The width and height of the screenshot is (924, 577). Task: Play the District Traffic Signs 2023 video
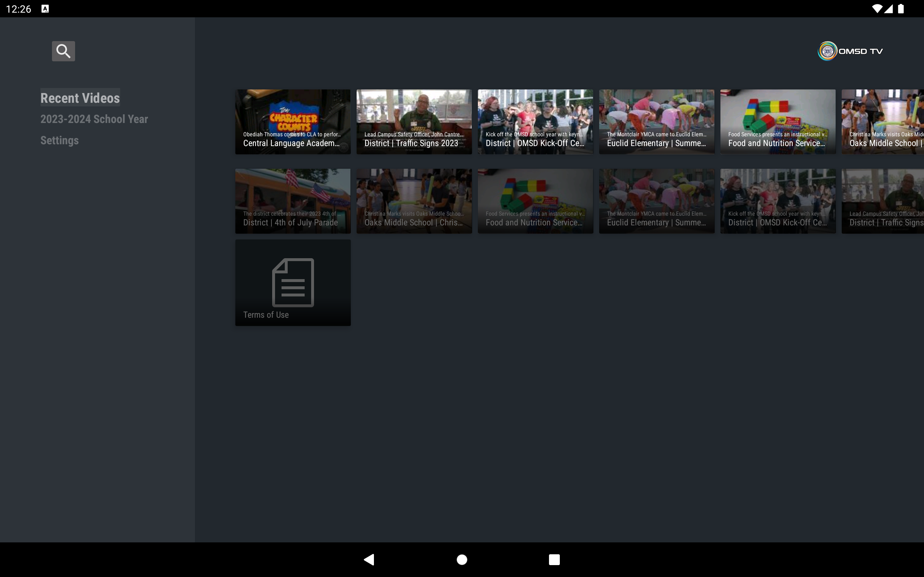pyautogui.click(x=414, y=122)
